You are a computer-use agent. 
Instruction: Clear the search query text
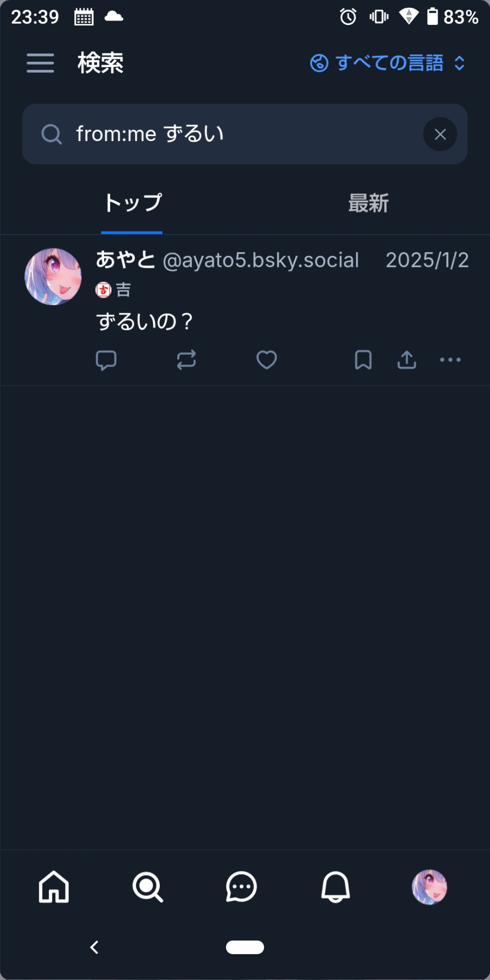[440, 134]
